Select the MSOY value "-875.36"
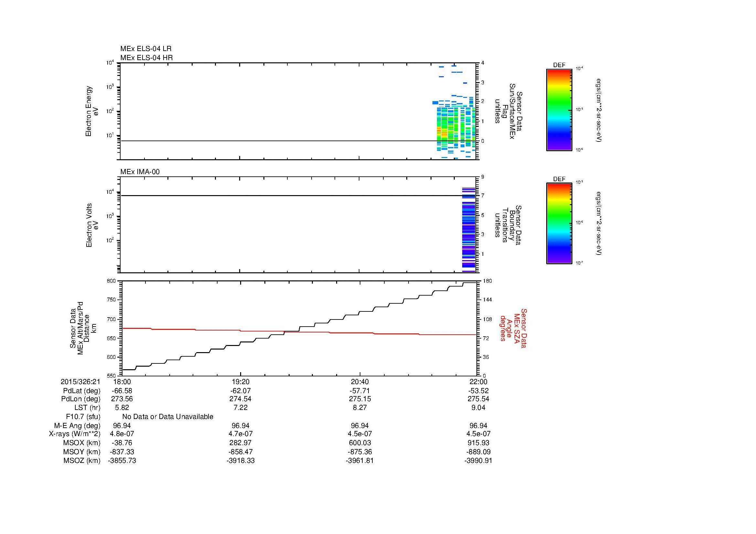The image size is (756, 534). pyautogui.click(x=360, y=452)
